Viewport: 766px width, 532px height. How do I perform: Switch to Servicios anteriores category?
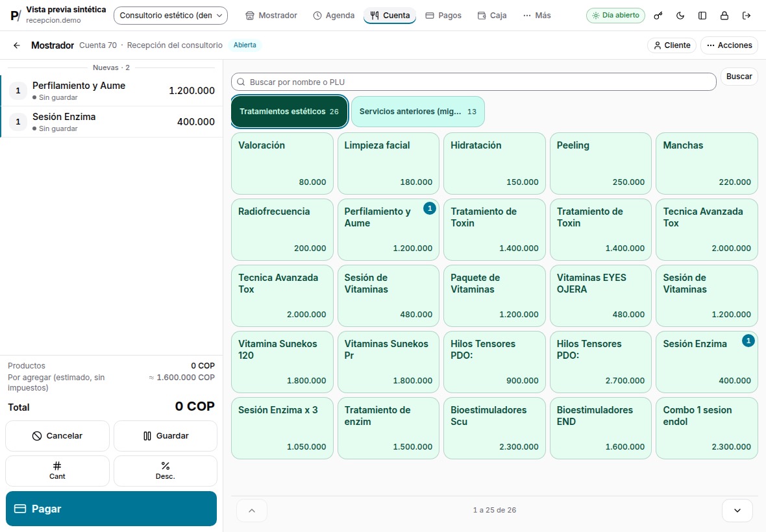(x=417, y=112)
